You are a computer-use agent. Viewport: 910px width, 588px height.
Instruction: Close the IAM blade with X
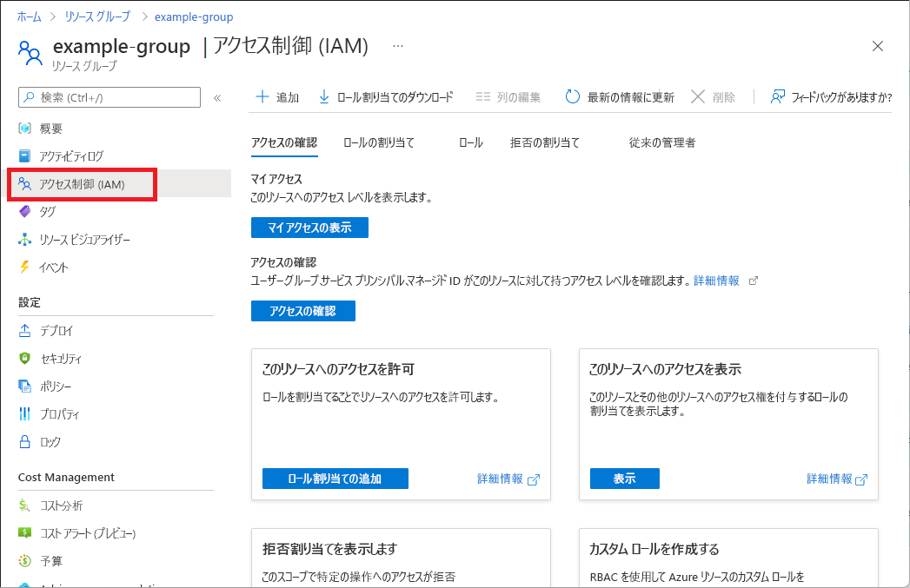point(878,46)
